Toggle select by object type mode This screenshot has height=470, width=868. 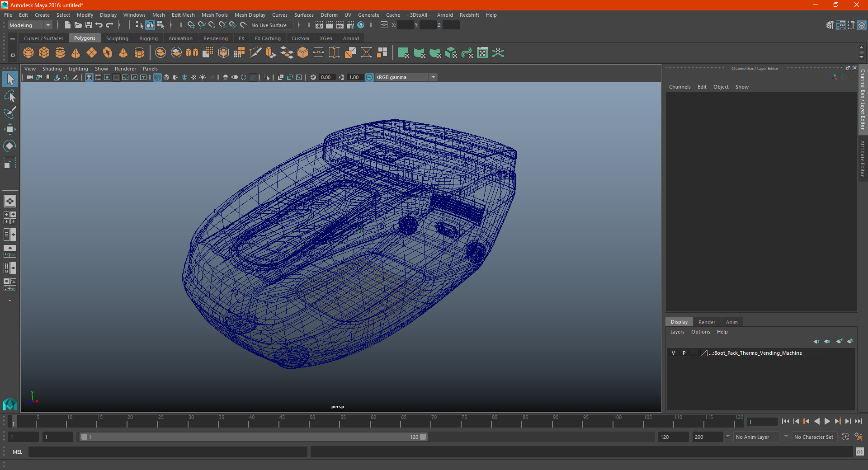coord(150,25)
